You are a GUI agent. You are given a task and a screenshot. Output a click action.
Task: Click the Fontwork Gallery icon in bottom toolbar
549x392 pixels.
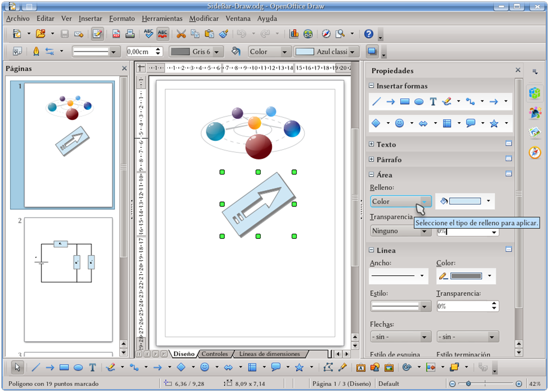point(361,367)
